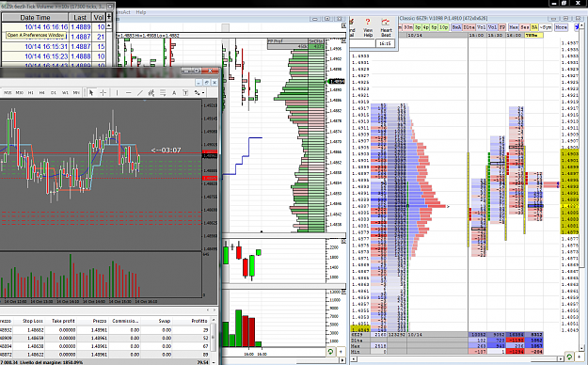Screen dimensions: 588x365
Task: Click the 16:15 time field
Action: 385,43
